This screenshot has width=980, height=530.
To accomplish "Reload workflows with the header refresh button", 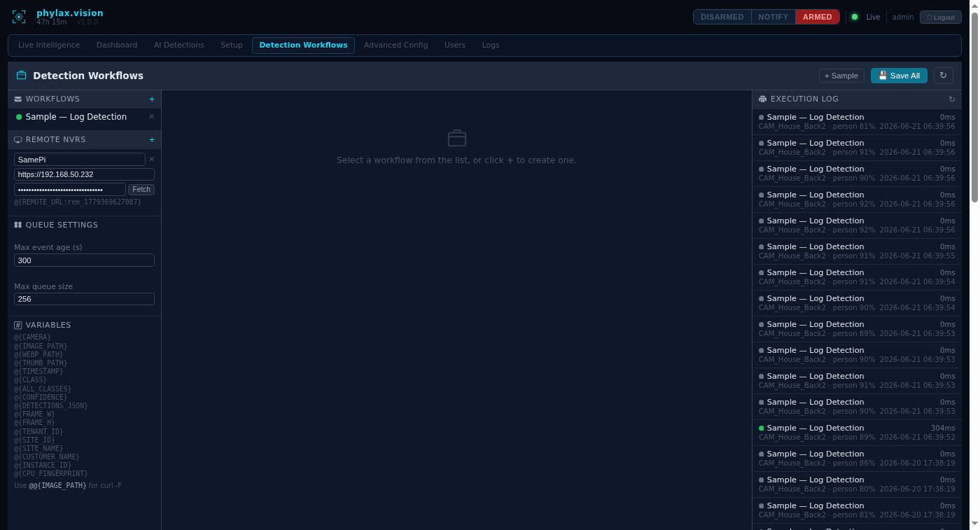I will click(944, 76).
